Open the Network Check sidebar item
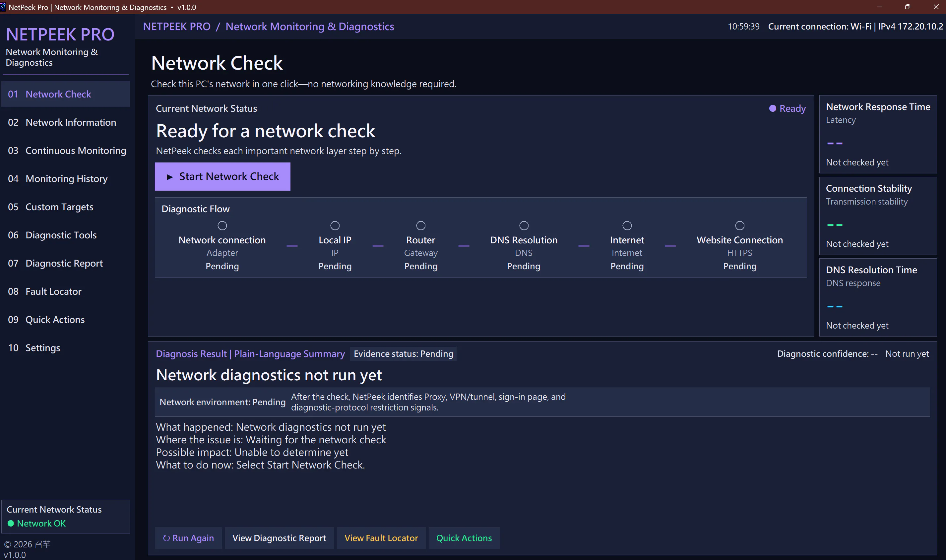The height and width of the screenshot is (560, 946). point(66,94)
